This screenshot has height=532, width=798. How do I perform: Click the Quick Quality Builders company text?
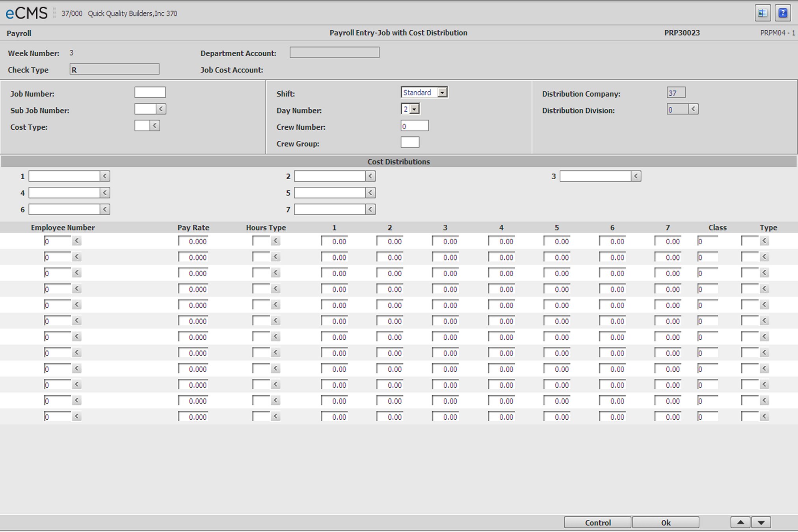132,13
